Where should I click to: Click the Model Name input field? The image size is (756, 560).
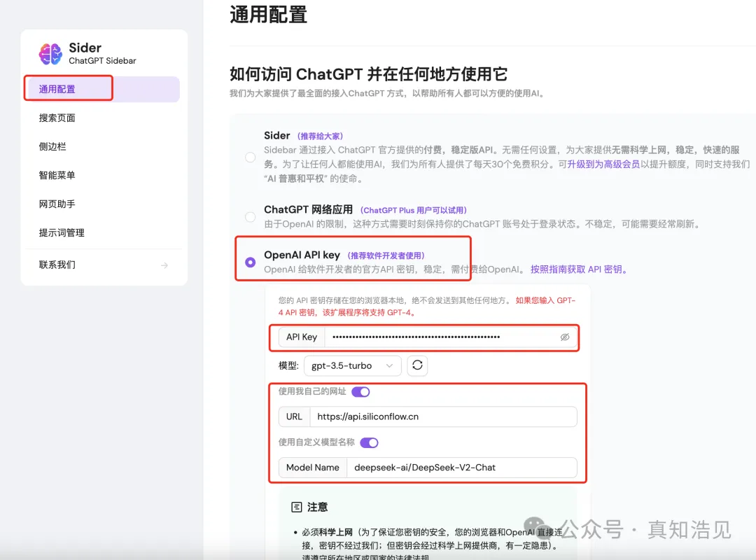point(462,468)
